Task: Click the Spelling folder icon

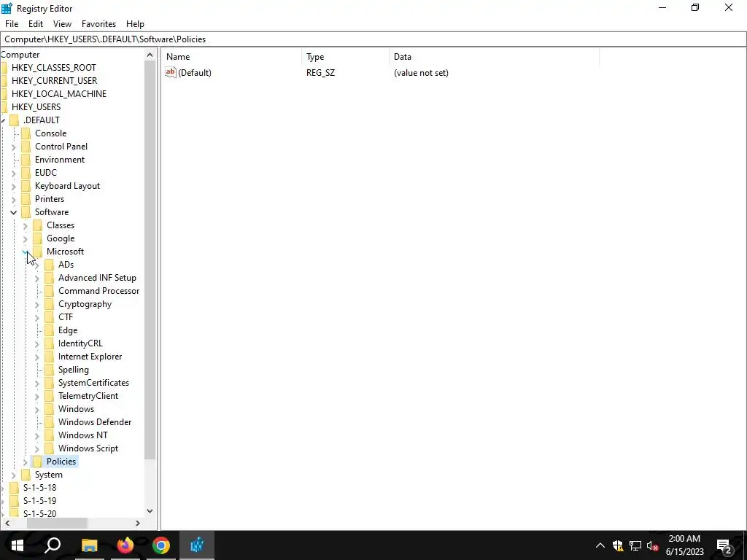Action: click(50, 370)
